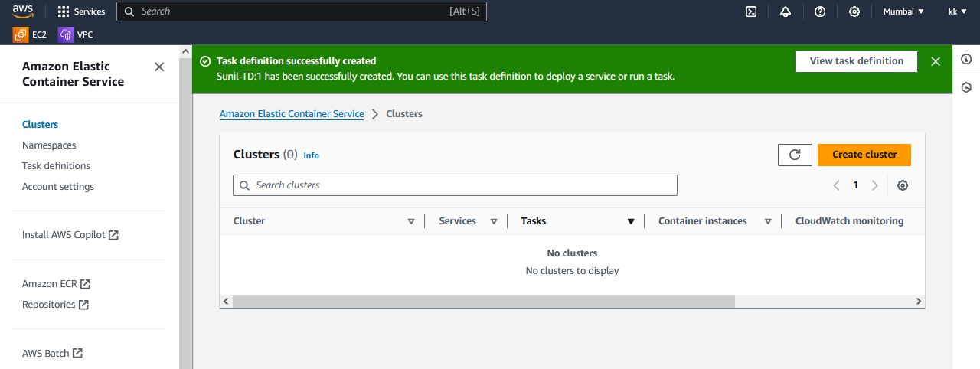Open the info panel icon on right edge
The width and height of the screenshot is (980, 369).
[966, 60]
